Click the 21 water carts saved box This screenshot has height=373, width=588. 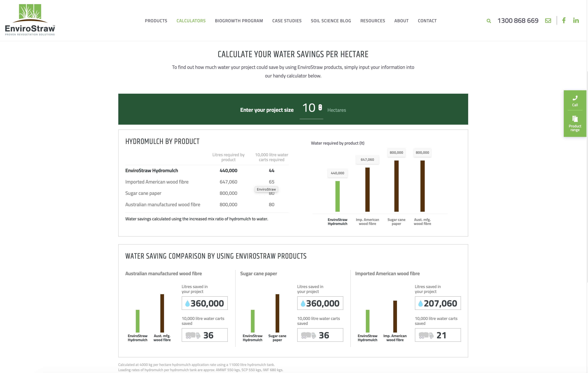point(438,335)
